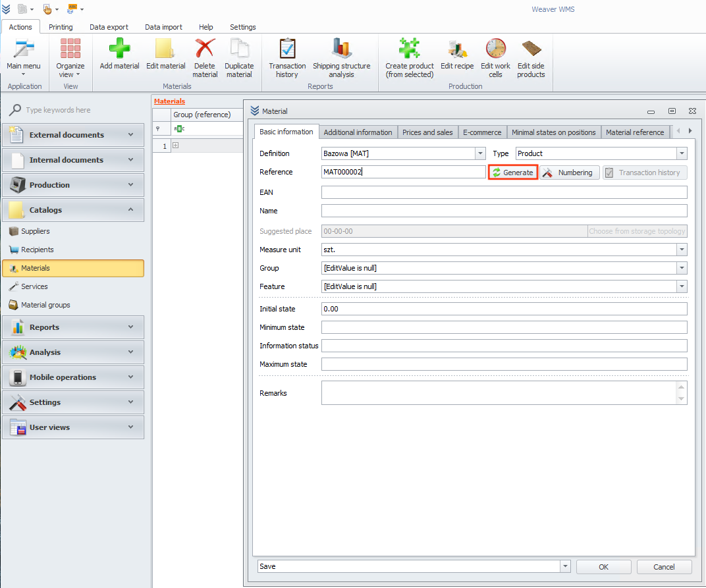Image resolution: width=706 pixels, height=588 pixels.
Task: Select Materials in Catalogs list
Action: tap(73, 268)
